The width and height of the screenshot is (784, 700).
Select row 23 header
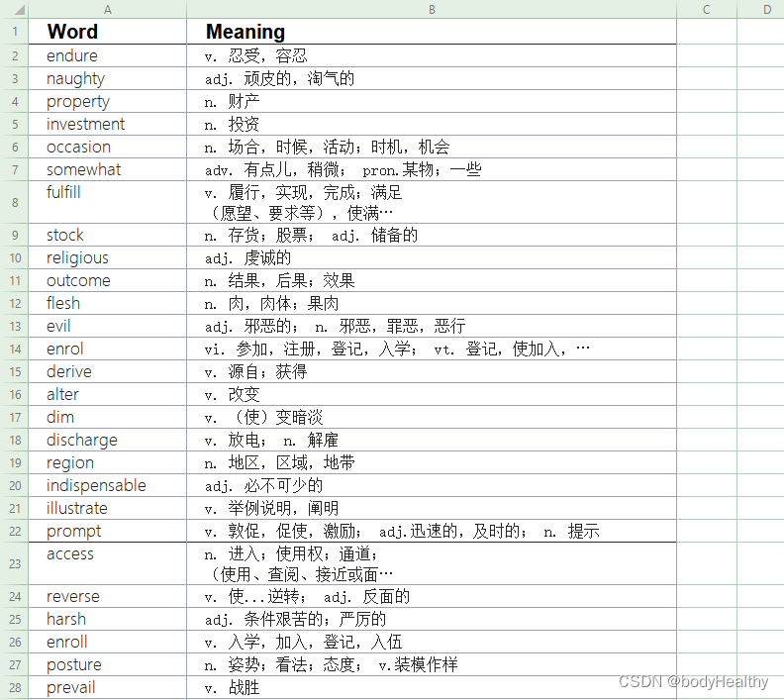point(15,564)
